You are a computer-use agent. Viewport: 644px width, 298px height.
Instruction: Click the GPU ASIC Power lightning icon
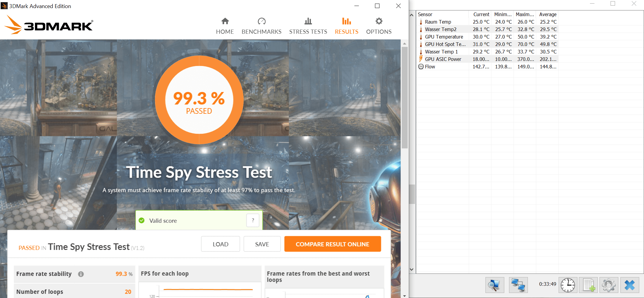point(421,59)
